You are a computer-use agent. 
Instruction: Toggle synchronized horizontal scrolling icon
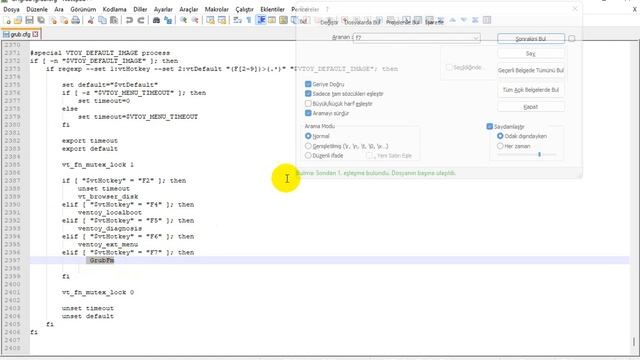[x=222, y=20]
